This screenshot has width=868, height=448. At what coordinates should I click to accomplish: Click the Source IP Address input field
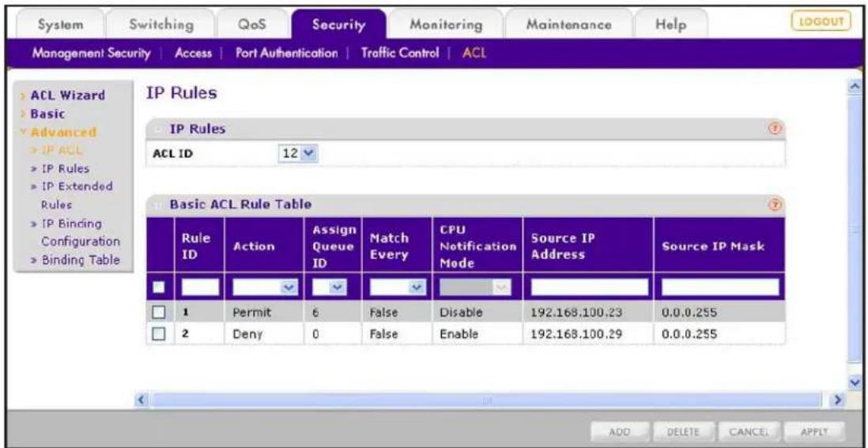point(590,287)
